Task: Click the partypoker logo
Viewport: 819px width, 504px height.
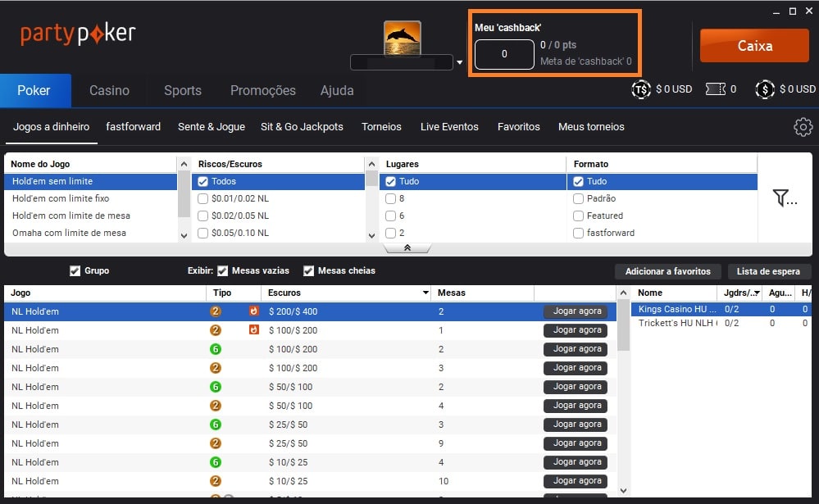Action: (78, 34)
